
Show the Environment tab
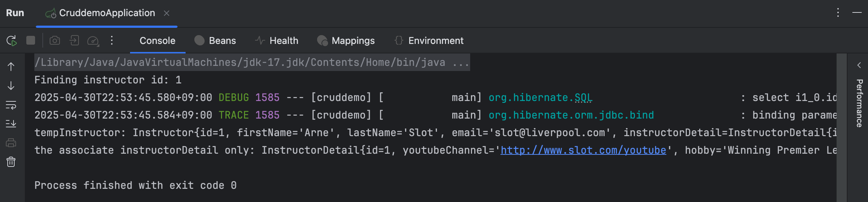pyautogui.click(x=429, y=41)
